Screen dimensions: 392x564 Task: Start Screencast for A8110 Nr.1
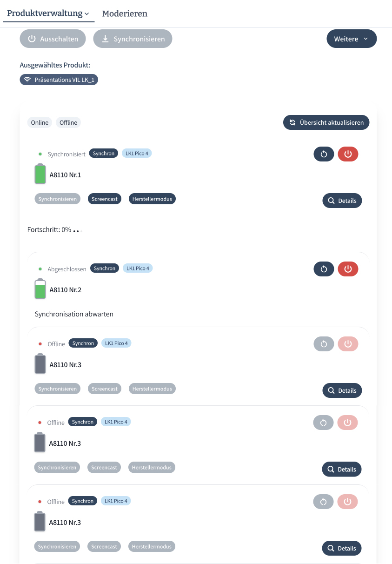(105, 199)
